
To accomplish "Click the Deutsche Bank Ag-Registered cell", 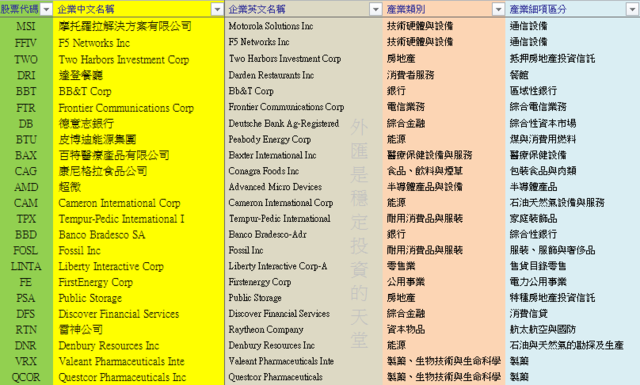I will (x=304, y=124).
